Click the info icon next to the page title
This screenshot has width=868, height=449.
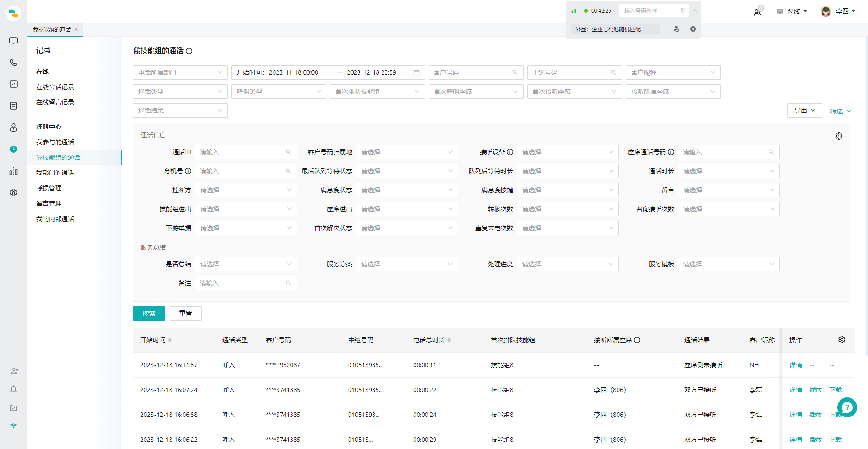coord(189,51)
